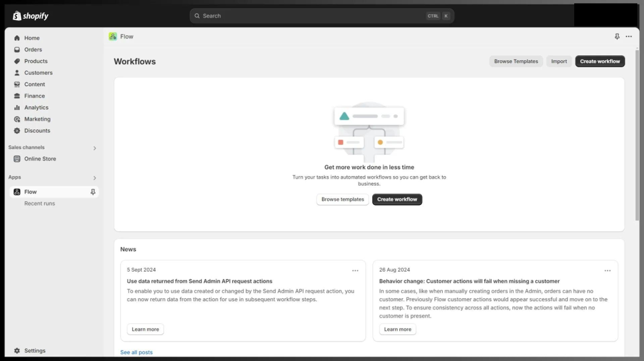Expand the Sales channels chevron
644x361 pixels.
(94, 148)
